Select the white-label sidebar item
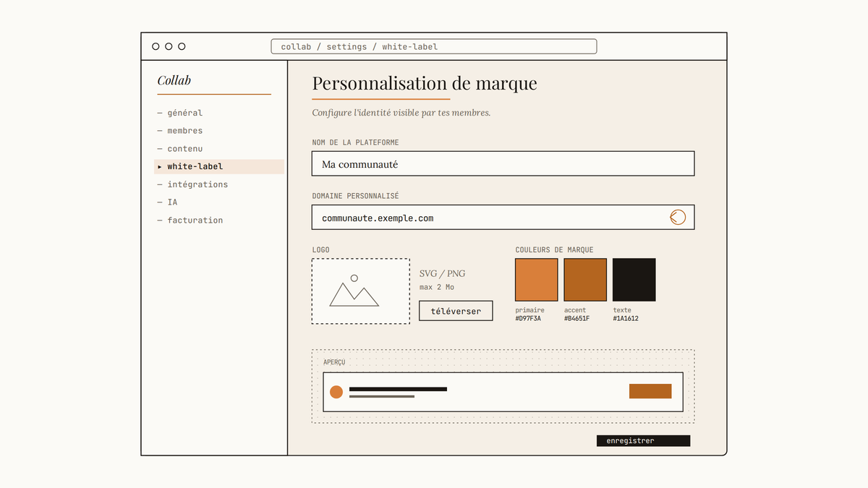The width and height of the screenshot is (868, 488). 219,166
